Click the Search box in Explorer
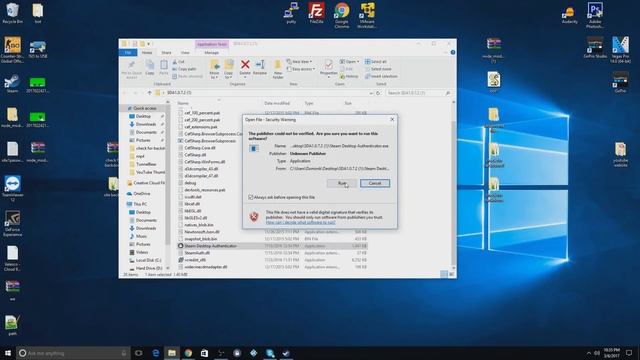The height and width of the screenshot is (360, 640). tap(418, 93)
